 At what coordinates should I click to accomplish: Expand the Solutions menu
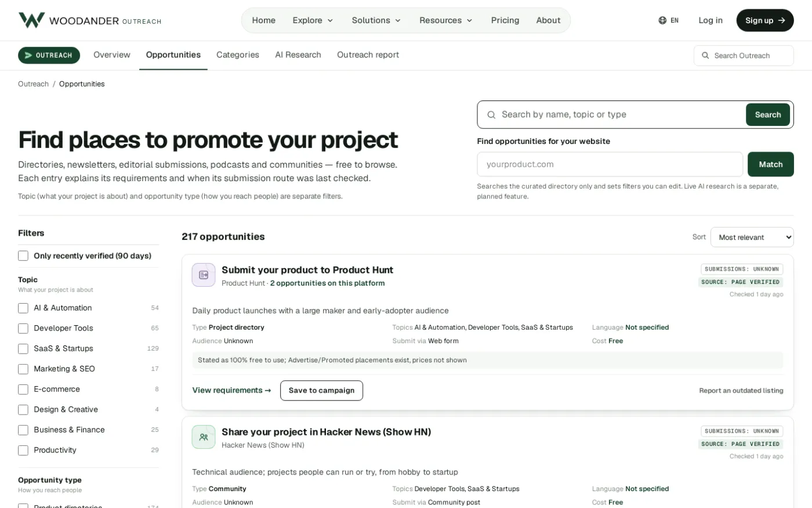(x=376, y=20)
